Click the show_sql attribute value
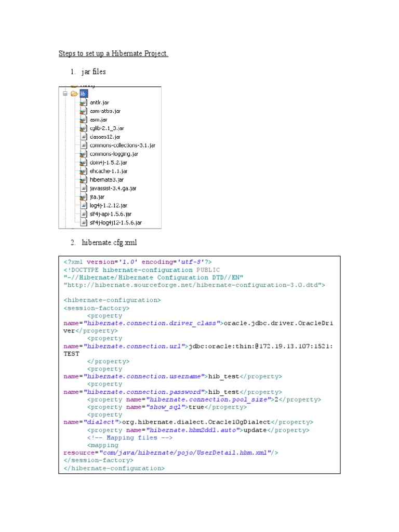The height and width of the screenshot is (532, 399). (x=166, y=407)
